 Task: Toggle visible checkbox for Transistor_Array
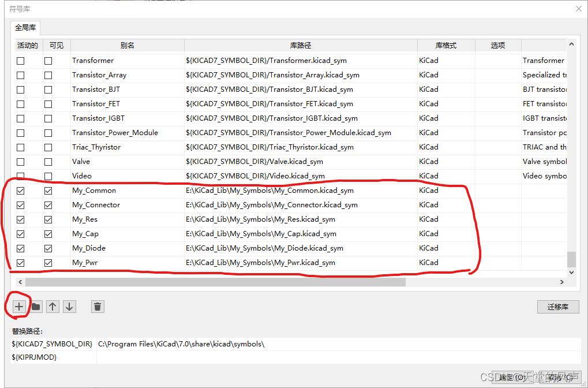tap(48, 75)
